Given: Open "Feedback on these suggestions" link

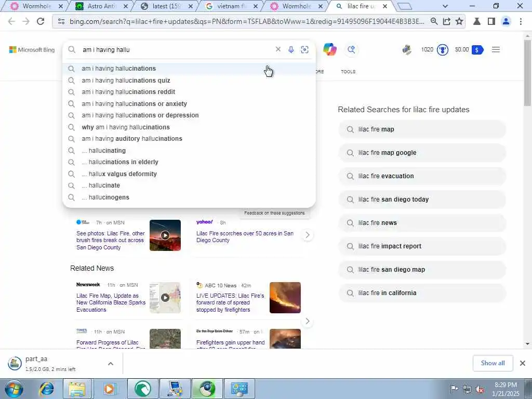Looking at the screenshot, I should (274, 213).
